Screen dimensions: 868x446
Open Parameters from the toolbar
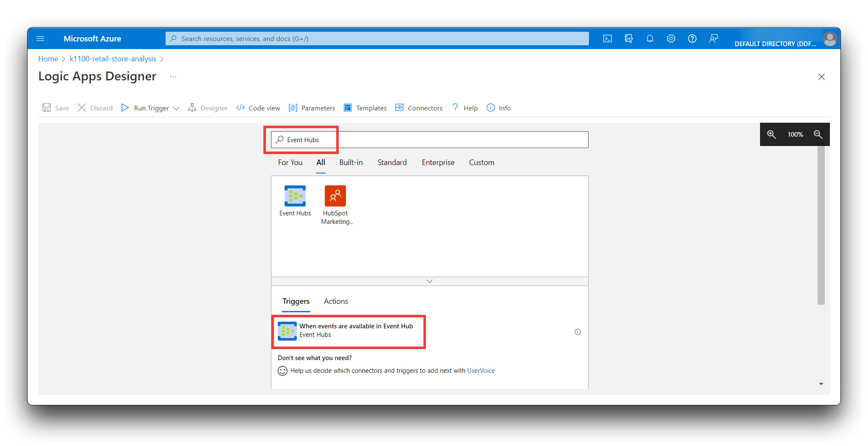click(x=312, y=108)
